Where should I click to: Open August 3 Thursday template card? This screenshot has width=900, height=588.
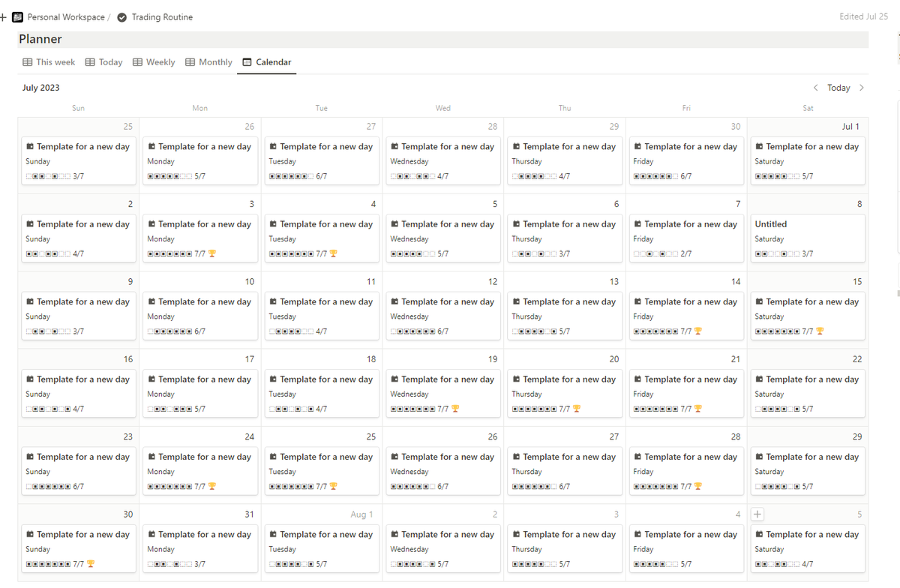(x=565, y=549)
